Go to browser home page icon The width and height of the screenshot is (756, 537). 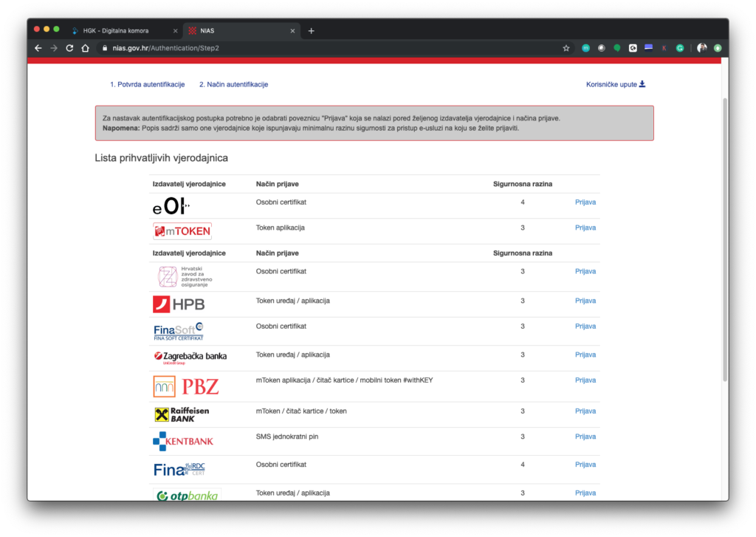(86, 48)
